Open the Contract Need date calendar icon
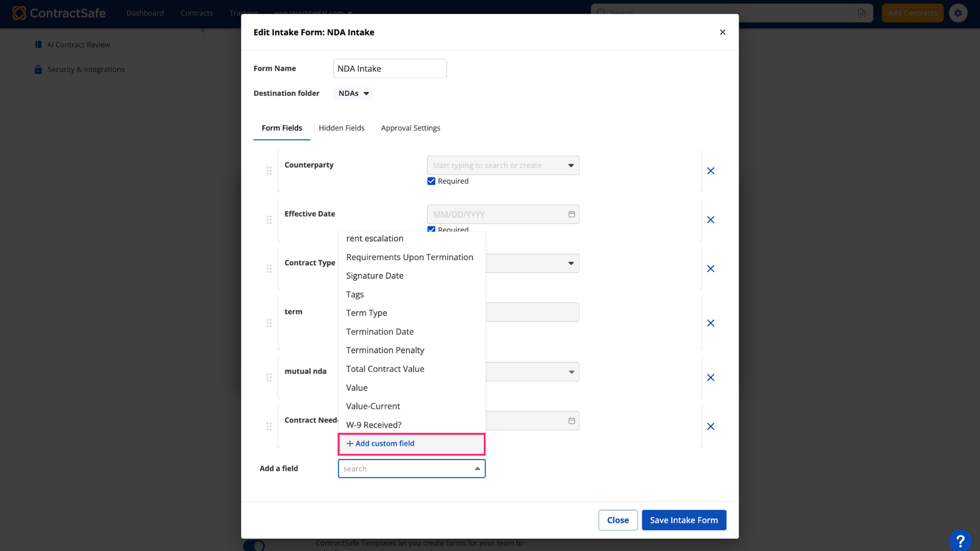This screenshot has height=551, width=980. pos(572,421)
